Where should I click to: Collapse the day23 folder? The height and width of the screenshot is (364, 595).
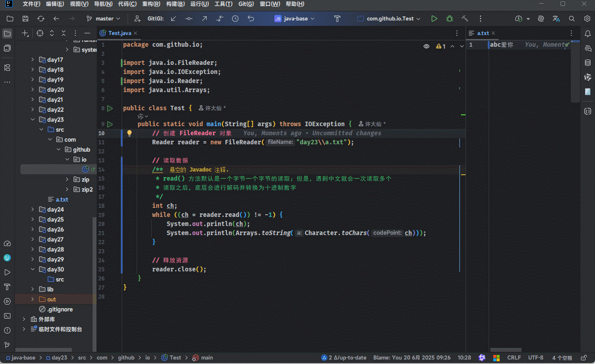[32, 120]
